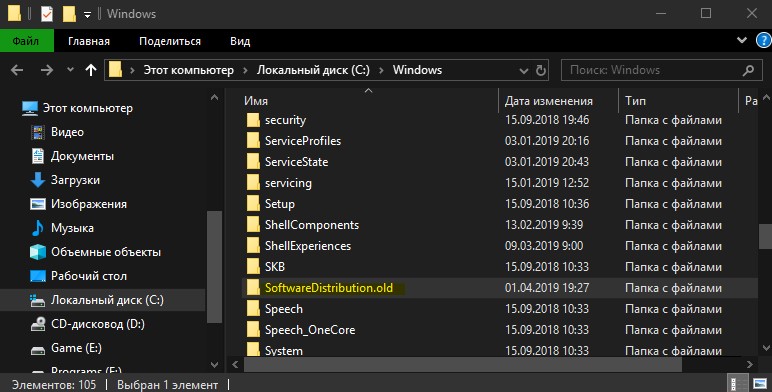Open Документы in the navigation pane
This screenshot has height=392, width=772.
[82, 156]
